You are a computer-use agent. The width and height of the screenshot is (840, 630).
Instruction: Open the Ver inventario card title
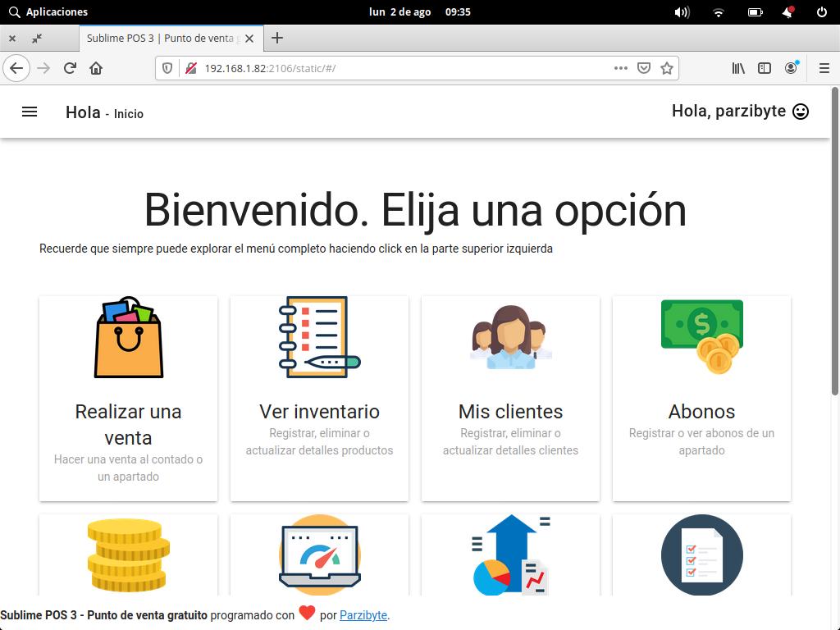[x=319, y=412]
